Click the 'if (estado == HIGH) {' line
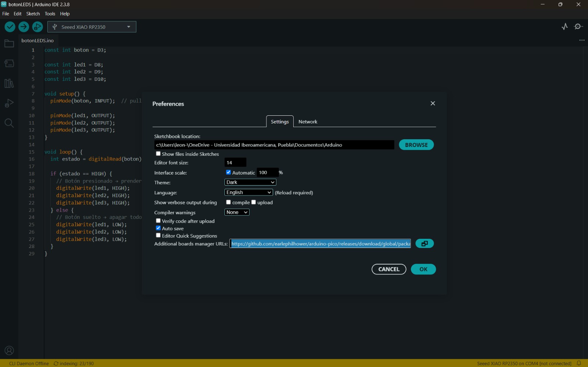 [x=81, y=174]
